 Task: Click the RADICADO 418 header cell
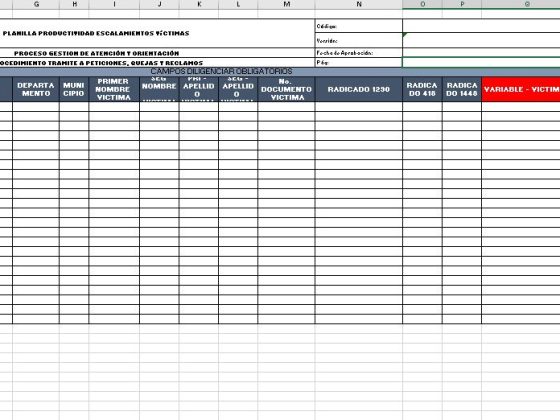(x=422, y=89)
